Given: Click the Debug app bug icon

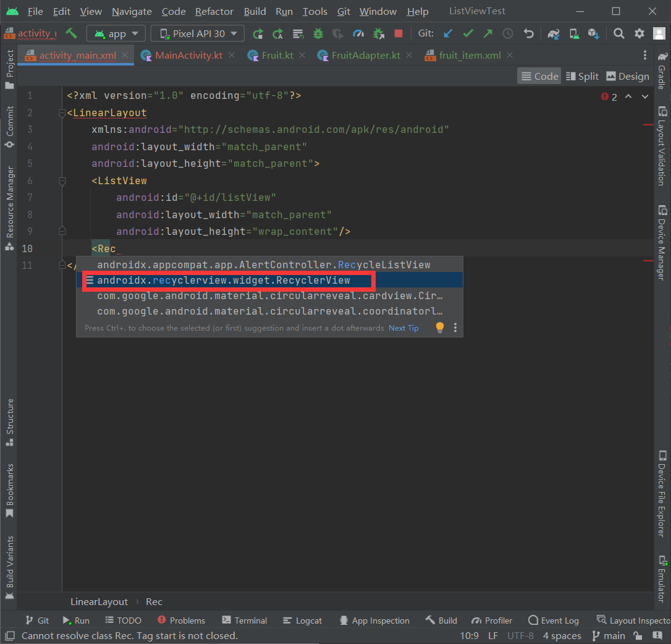Looking at the screenshot, I should point(318,33).
